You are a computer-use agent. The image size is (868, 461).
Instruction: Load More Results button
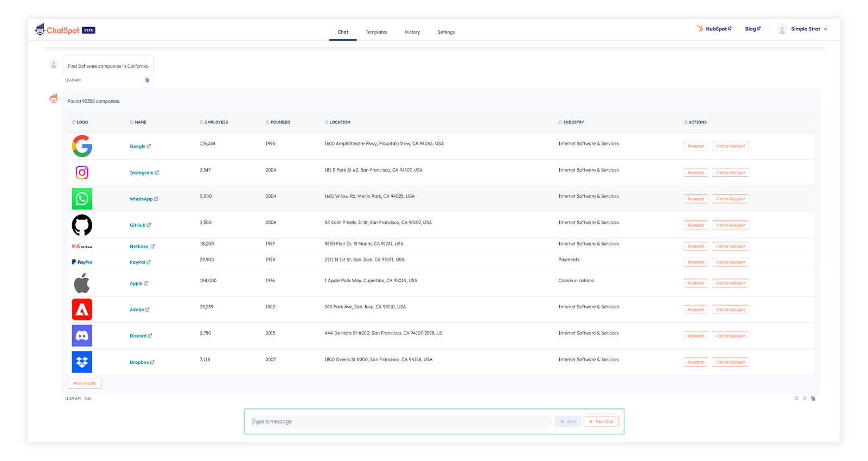point(85,383)
